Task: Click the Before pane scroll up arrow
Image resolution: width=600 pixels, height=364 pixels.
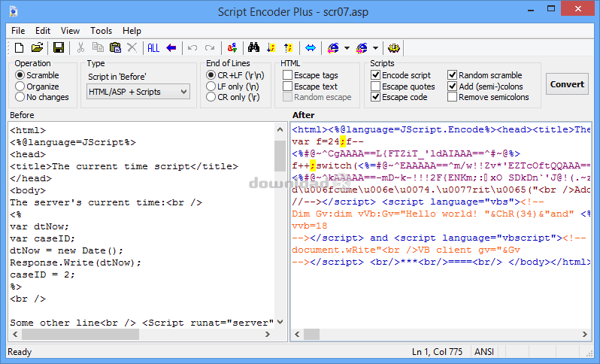Action: point(280,130)
